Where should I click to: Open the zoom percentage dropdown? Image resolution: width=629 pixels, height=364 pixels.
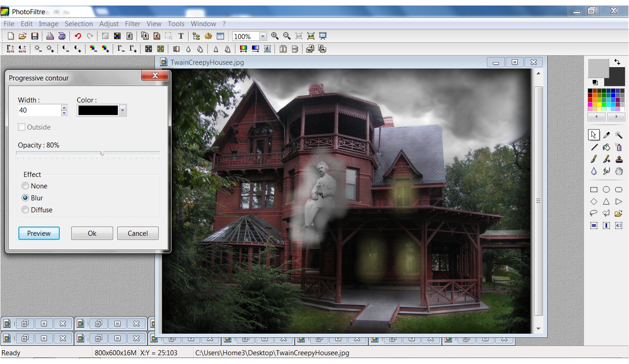[263, 36]
